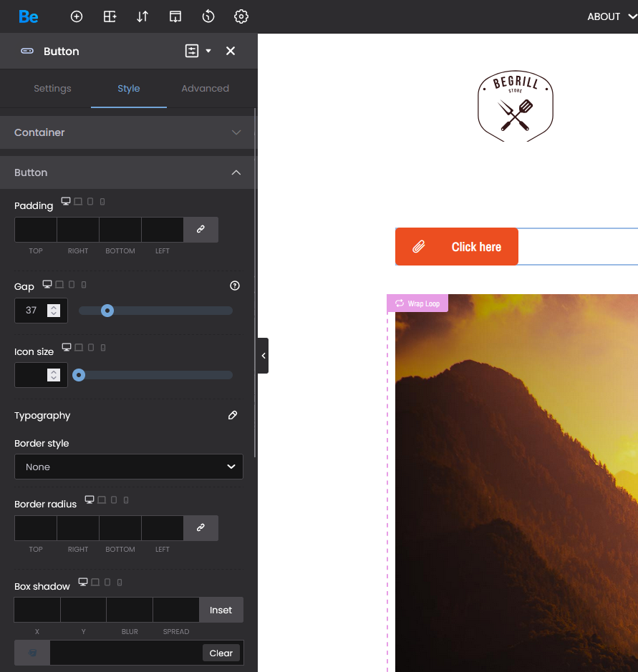Image resolution: width=638 pixels, height=672 pixels.
Task: Open the Border style dropdown
Action: (x=129, y=467)
